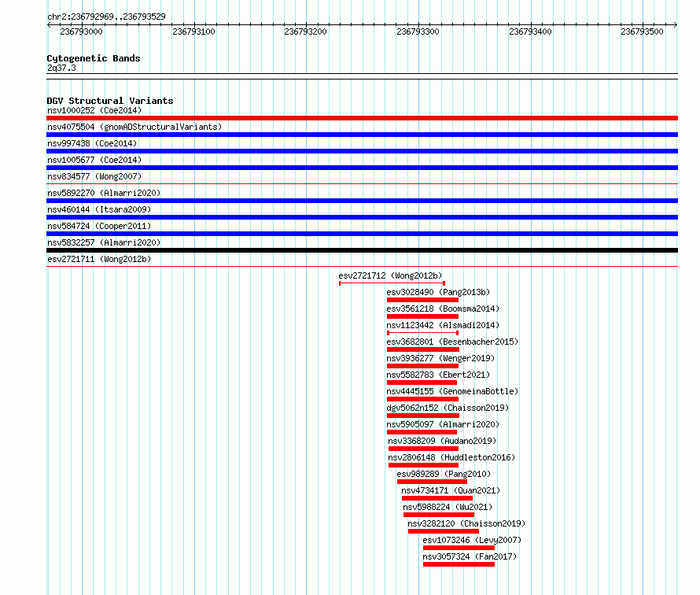Viewport: 700px width, 595px height.
Task: Click nsv4445155 (GenomeinaBottle) label
Action: 452,391
